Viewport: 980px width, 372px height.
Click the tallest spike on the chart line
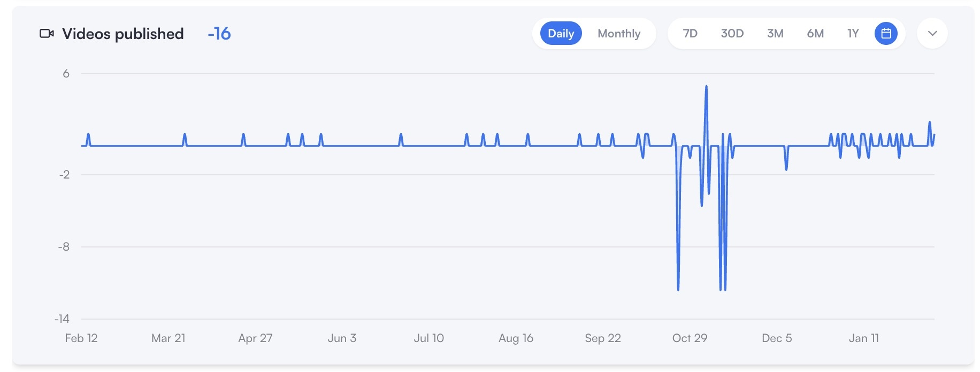(706, 87)
